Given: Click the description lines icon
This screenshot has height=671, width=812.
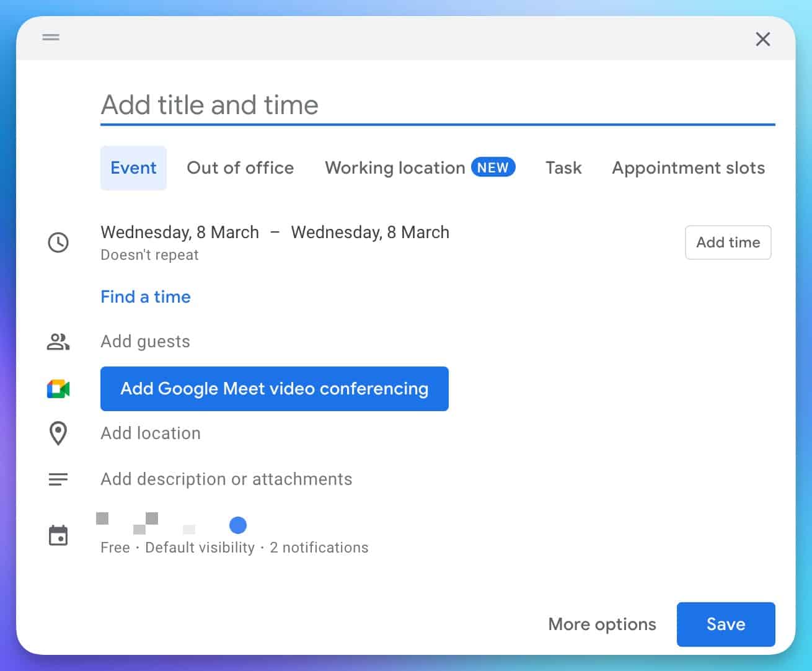Looking at the screenshot, I should [x=58, y=479].
